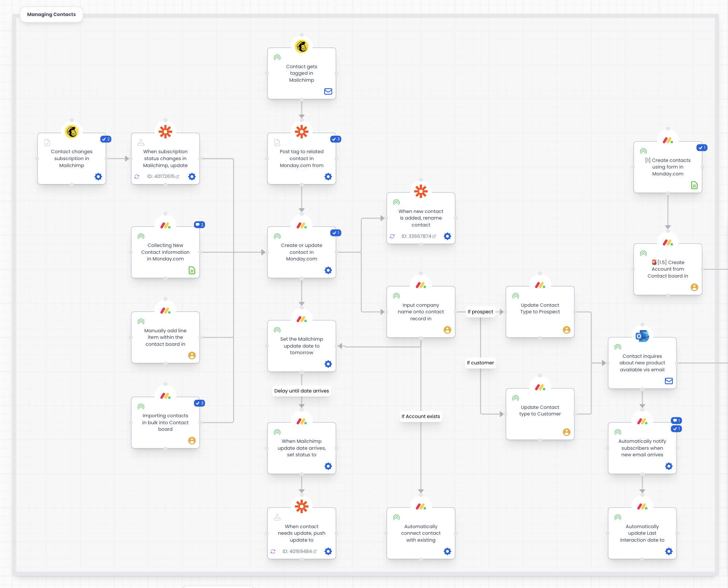Open checklist badge 1 on Create contacts using form card
This screenshot has width=728, height=588.
(702, 148)
